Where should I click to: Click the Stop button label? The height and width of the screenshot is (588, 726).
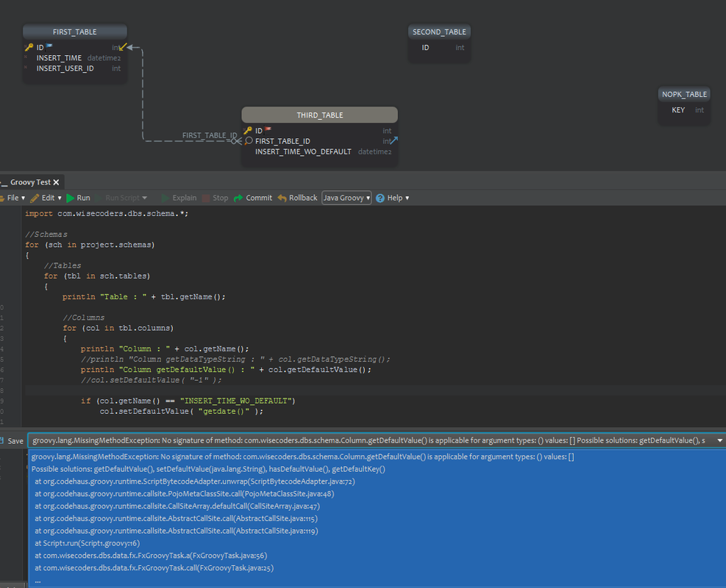(x=221, y=198)
